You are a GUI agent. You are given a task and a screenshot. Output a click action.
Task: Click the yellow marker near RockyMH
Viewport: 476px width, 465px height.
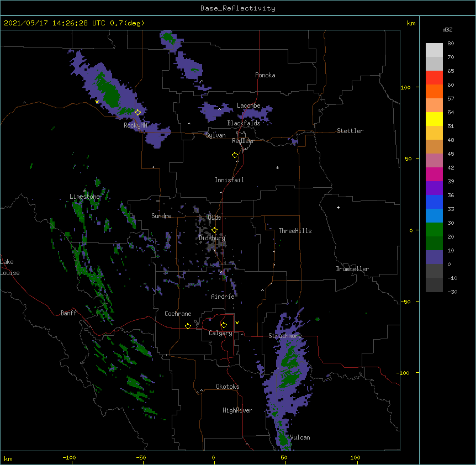(138, 113)
